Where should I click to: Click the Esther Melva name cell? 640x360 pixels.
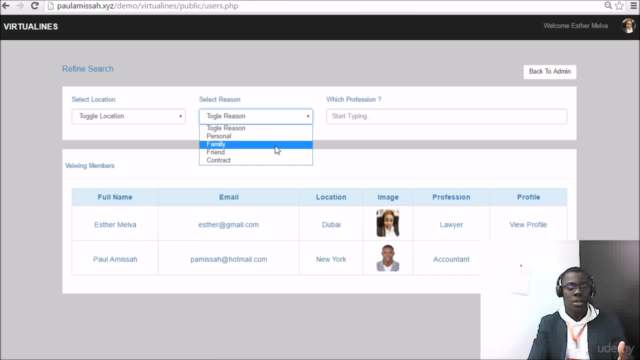[x=115, y=224]
